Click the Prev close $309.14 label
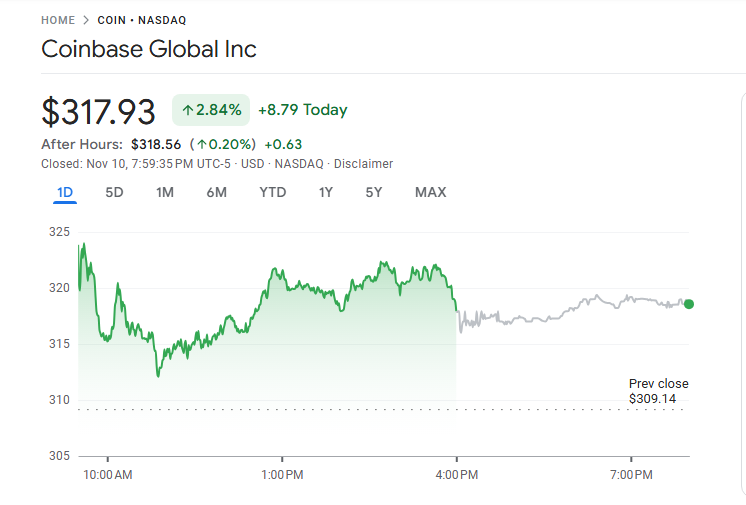 [658, 391]
